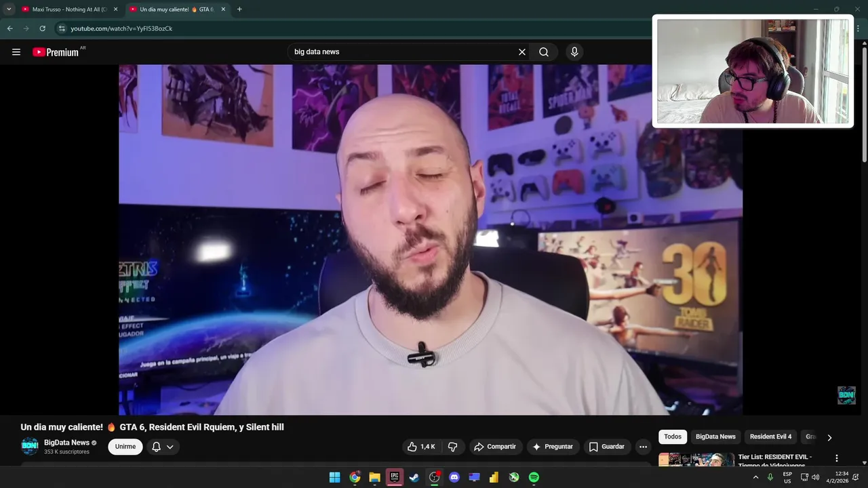
Task: Click the BDN channel watermark on video
Action: click(x=846, y=395)
